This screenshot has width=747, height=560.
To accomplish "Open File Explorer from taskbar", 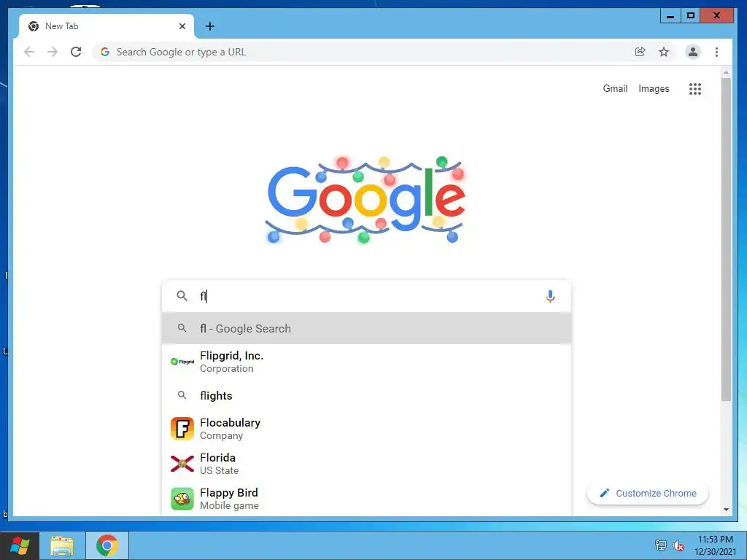I will 63,545.
